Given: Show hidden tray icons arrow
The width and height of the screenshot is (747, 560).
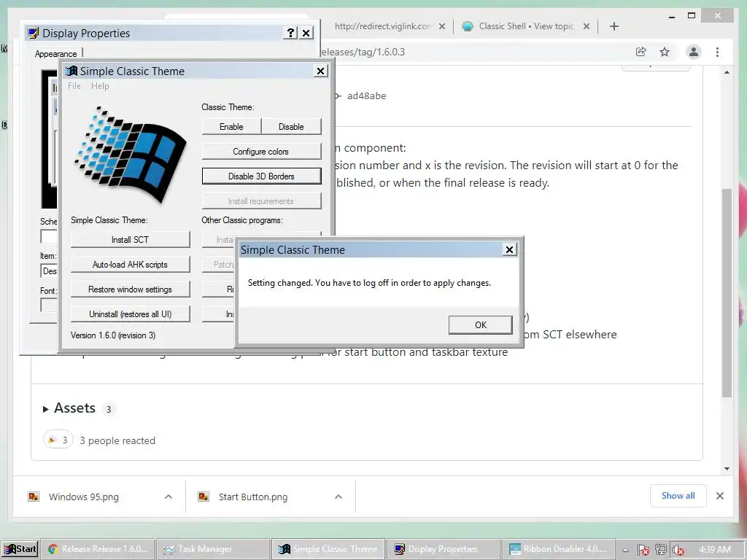Looking at the screenshot, I should 625,550.
